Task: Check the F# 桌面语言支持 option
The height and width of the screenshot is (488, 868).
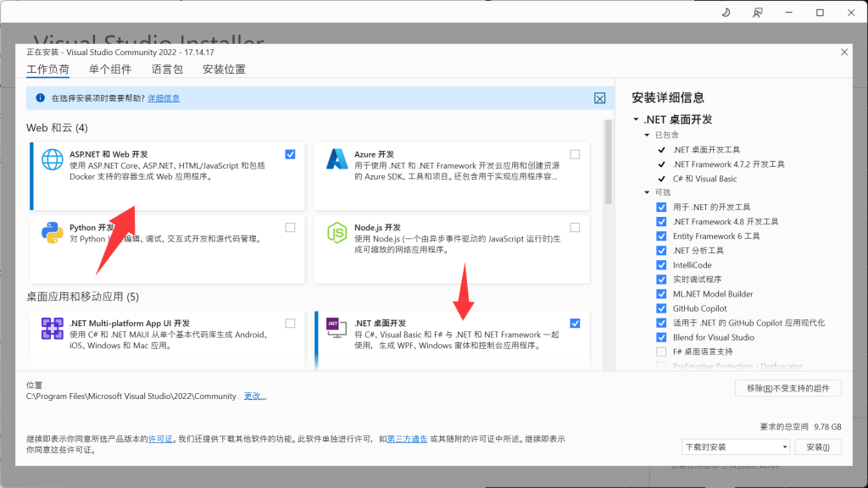Action: 661,352
